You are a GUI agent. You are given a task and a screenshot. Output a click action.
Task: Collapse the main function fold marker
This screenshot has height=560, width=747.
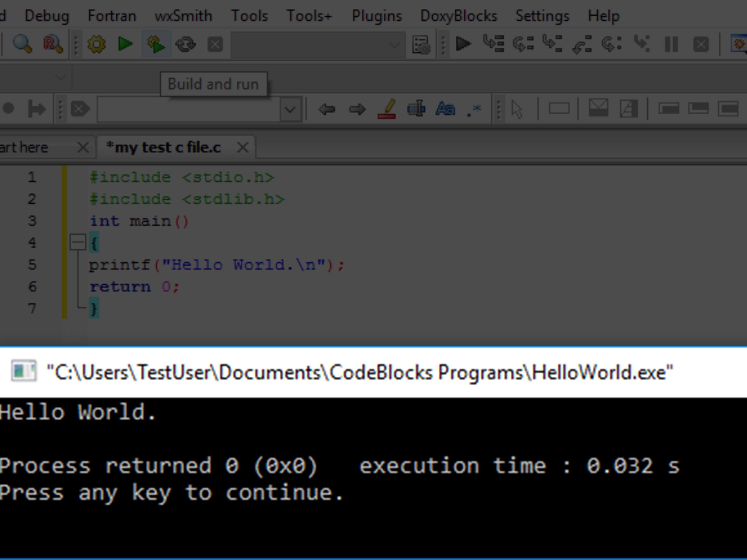click(x=78, y=242)
